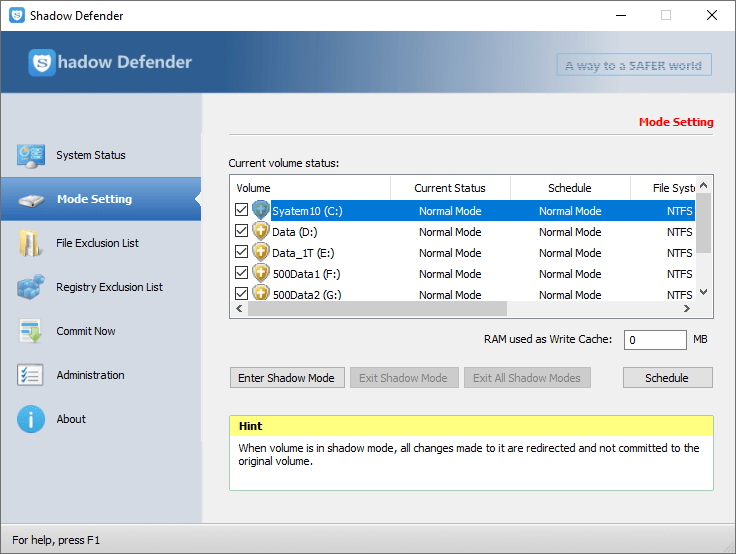Click the Registry Exclusion List cubes icon

[31, 287]
